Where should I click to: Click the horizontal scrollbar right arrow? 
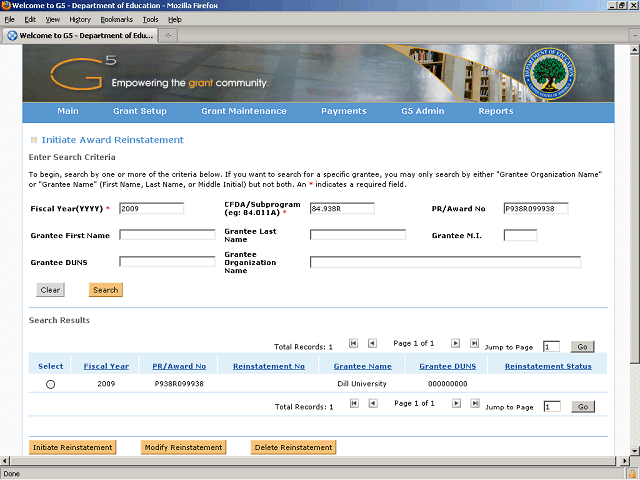pyautogui.click(x=624, y=461)
